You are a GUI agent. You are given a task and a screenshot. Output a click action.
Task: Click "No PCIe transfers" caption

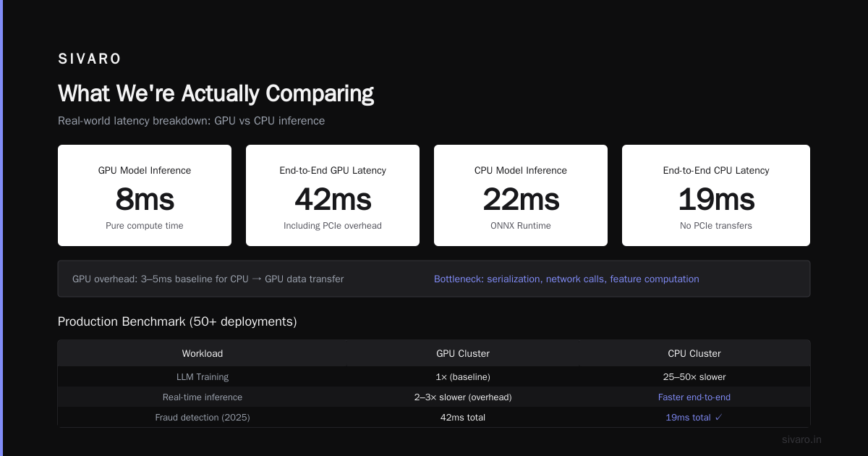(x=716, y=226)
